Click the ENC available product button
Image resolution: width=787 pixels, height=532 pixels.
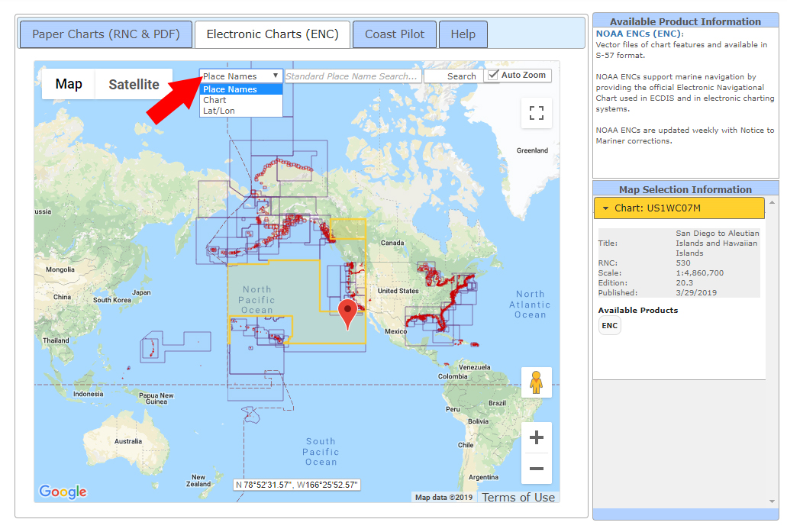pyautogui.click(x=609, y=326)
